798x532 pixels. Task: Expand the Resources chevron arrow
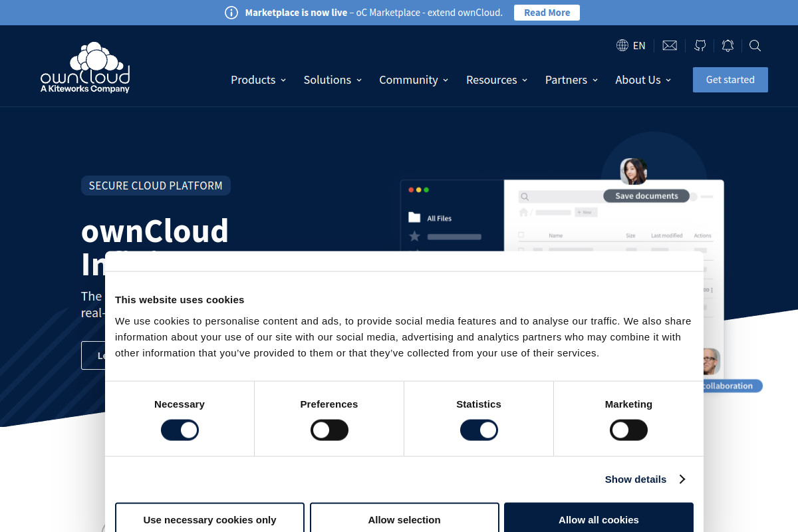(525, 80)
